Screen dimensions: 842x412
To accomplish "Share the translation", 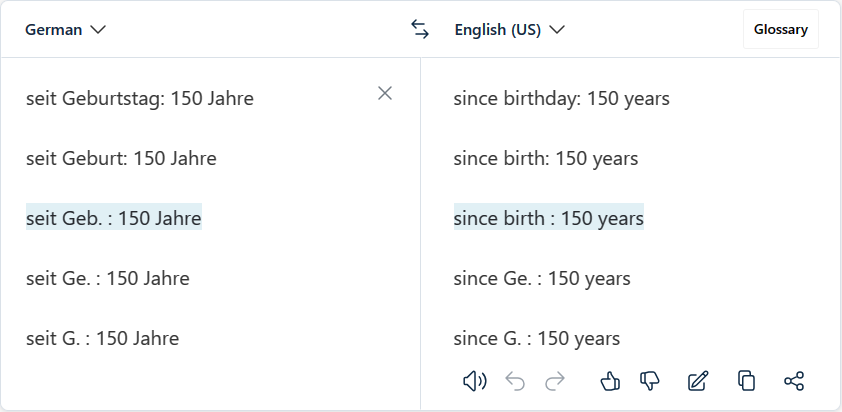I will point(794,380).
